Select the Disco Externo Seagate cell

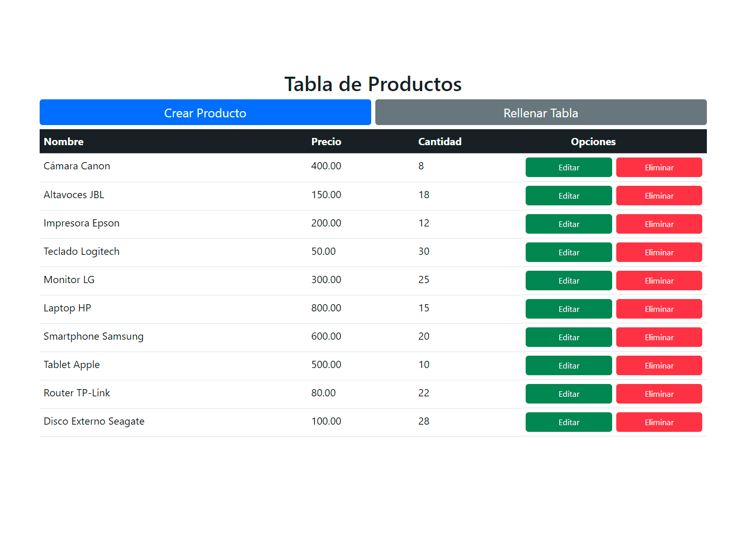click(174, 422)
